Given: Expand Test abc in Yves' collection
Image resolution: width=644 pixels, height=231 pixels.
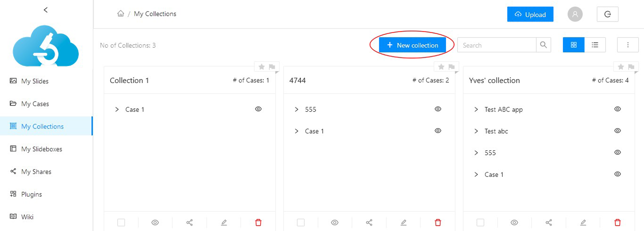Looking at the screenshot, I should click(x=476, y=131).
